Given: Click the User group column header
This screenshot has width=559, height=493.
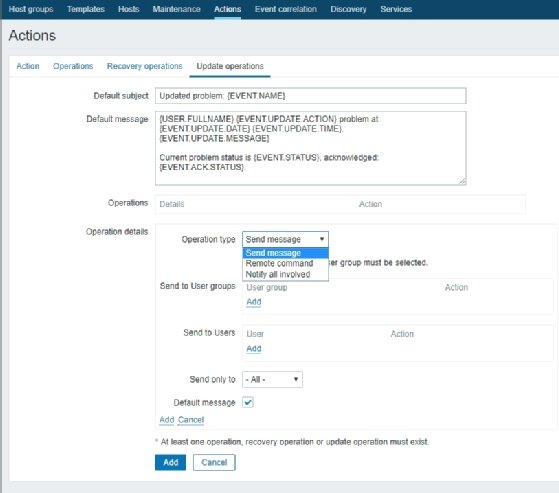Looking at the screenshot, I should (267, 288).
